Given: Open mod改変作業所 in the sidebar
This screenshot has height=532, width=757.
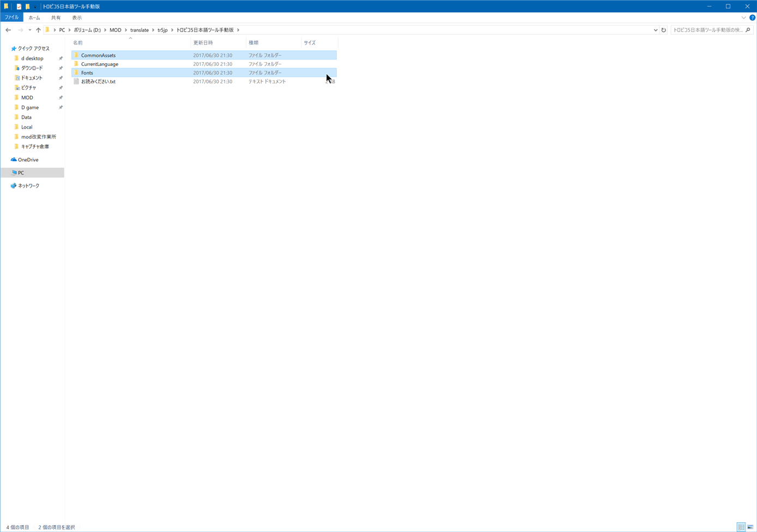Looking at the screenshot, I should (39, 137).
